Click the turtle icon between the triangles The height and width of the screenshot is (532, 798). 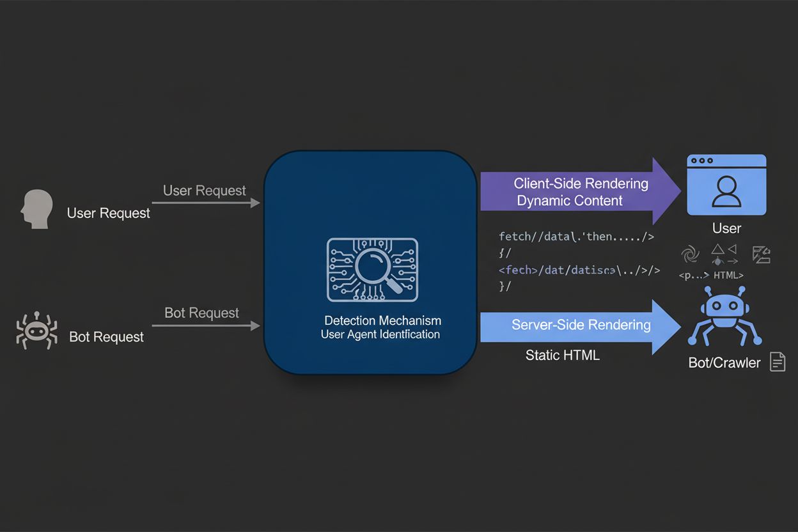718,261
